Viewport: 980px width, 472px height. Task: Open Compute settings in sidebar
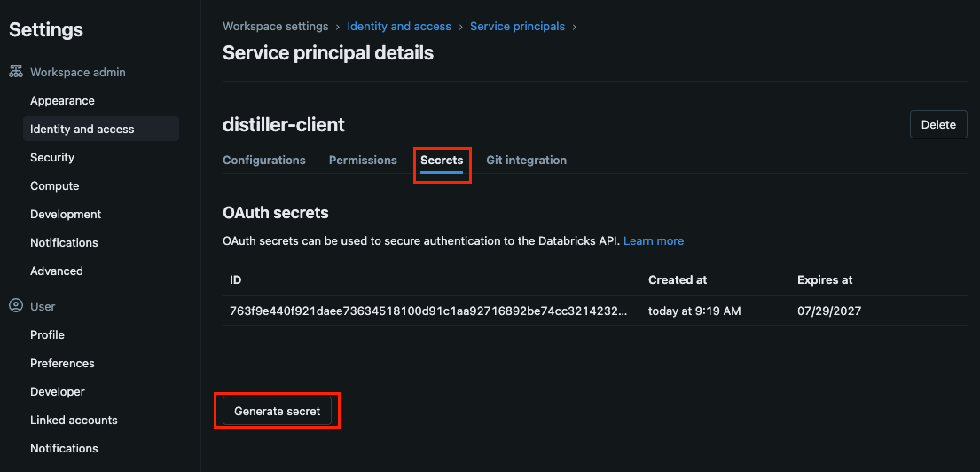point(55,186)
